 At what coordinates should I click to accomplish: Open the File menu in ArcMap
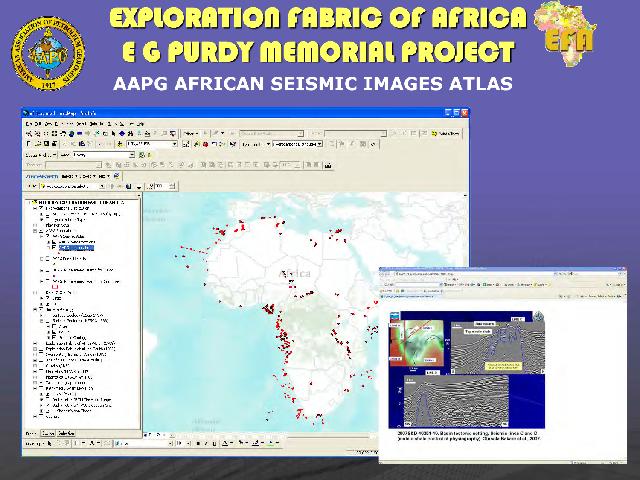click(28, 122)
